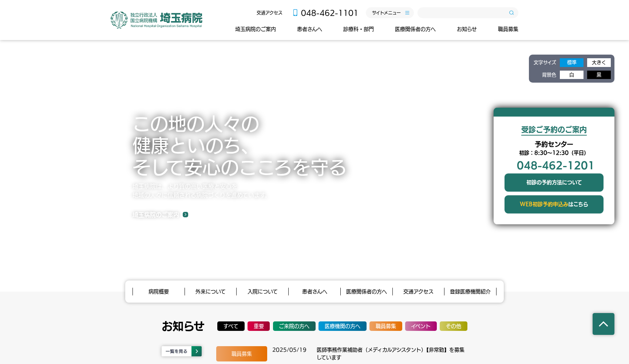Click the phone icon beside 048-462-1101
The image size is (629, 364).
coord(294,12)
